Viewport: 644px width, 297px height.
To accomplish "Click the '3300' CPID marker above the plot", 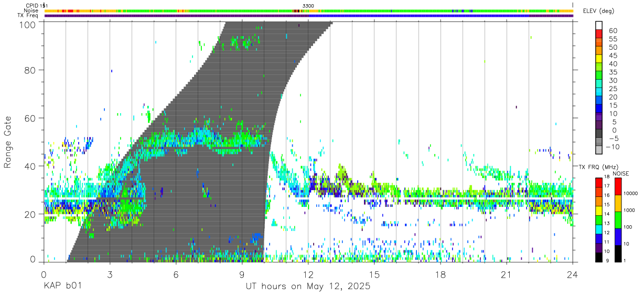I will pos(308,5).
